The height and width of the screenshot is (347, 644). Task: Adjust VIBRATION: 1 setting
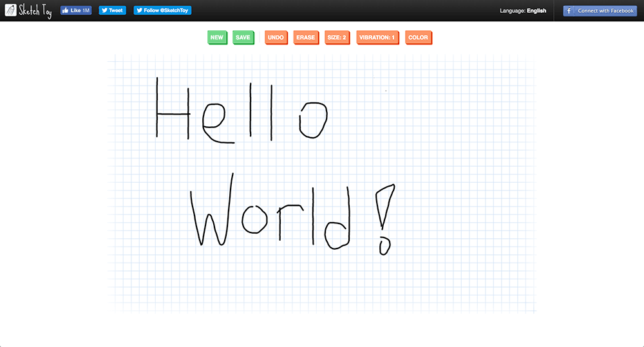coord(377,37)
